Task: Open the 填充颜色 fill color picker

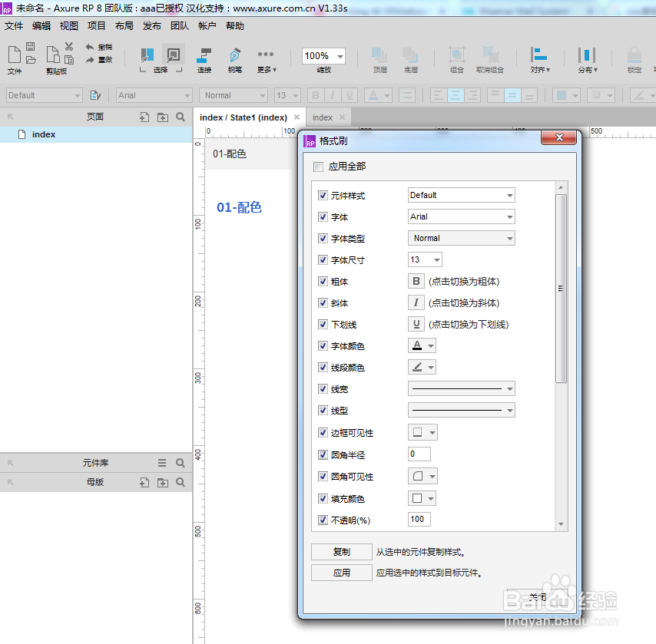Action: click(x=422, y=498)
